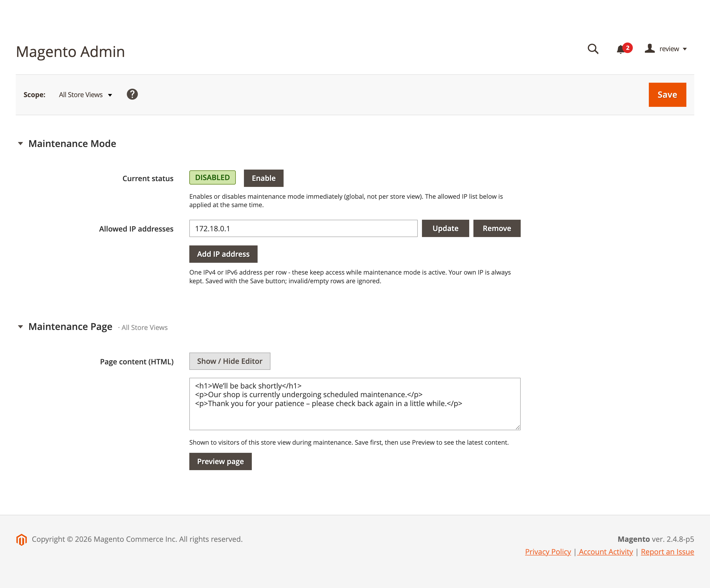Click the textarea resize handle corner
This screenshot has height=588, width=710.
click(517, 427)
